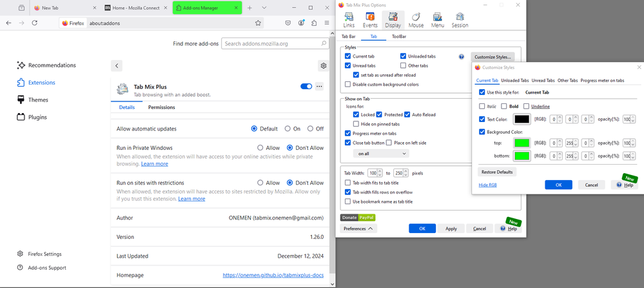Enable Hide on pinned tabs checkbox
This screenshot has width=644, height=288.
click(x=356, y=124)
